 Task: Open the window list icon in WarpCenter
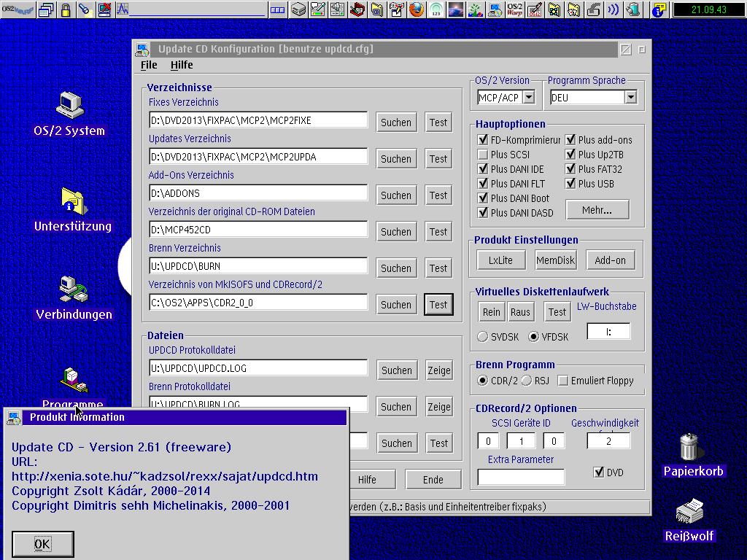[46, 9]
